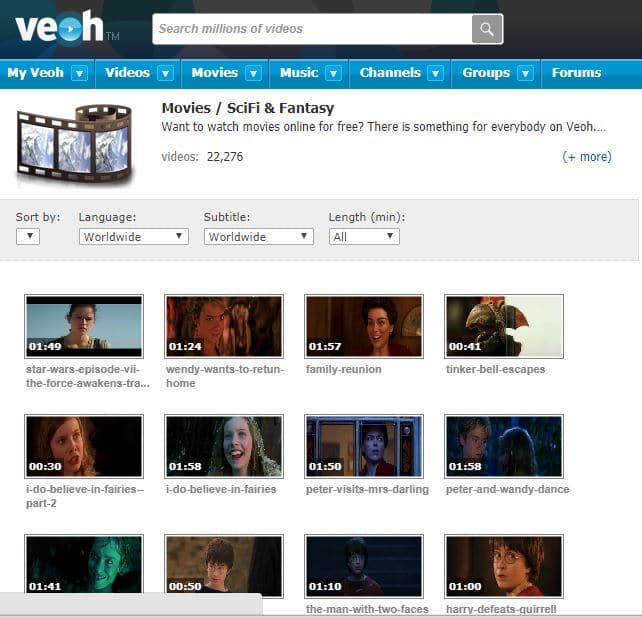
Task: Open the Language Worldwide dropdown
Action: (133, 237)
